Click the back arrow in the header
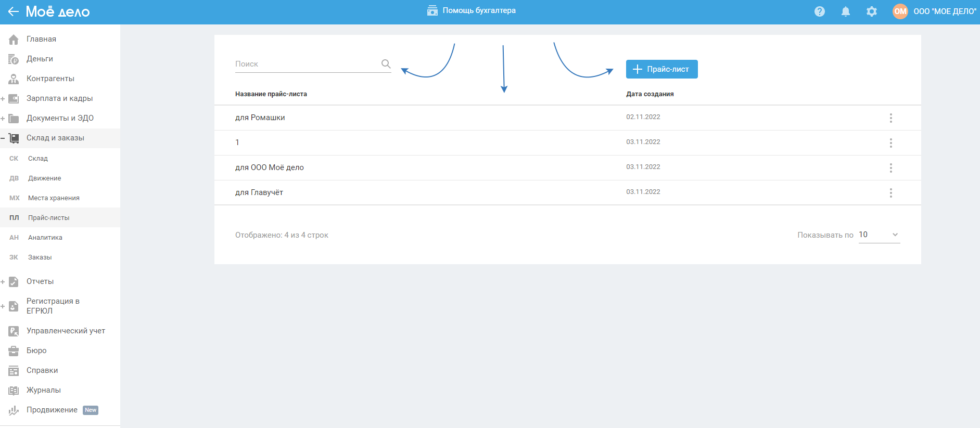This screenshot has height=428, width=980. pyautogui.click(x=14, y=11)
